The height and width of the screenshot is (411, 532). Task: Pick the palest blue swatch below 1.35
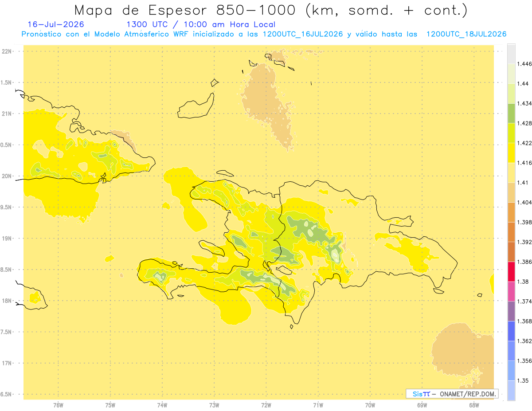511,391
